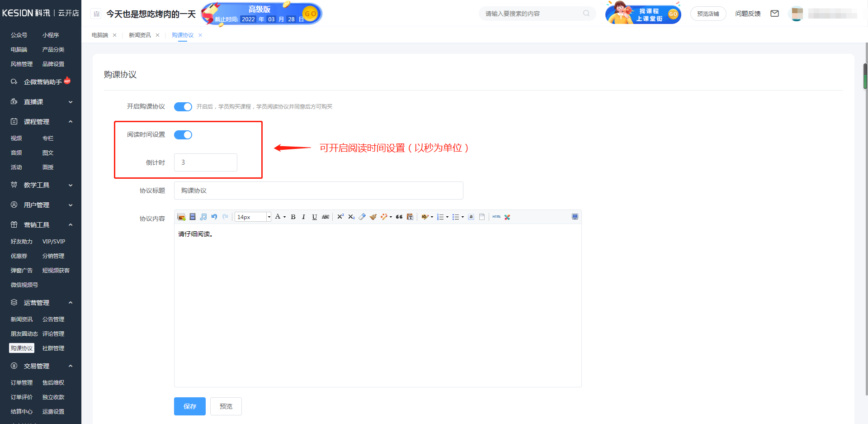This screenshot has width=868, height=424.
Task: Insert video using the film icon
Action: tap(193, 217)
